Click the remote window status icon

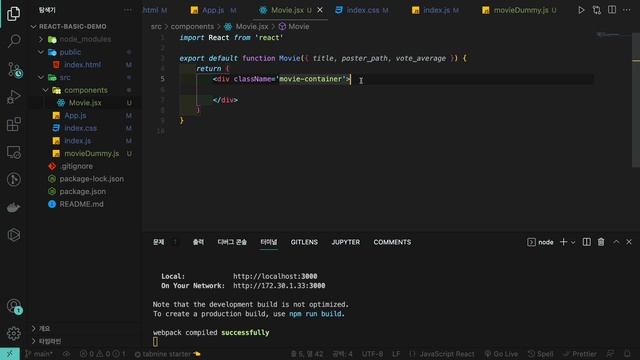pyautogui.click(x=10, y=354)
